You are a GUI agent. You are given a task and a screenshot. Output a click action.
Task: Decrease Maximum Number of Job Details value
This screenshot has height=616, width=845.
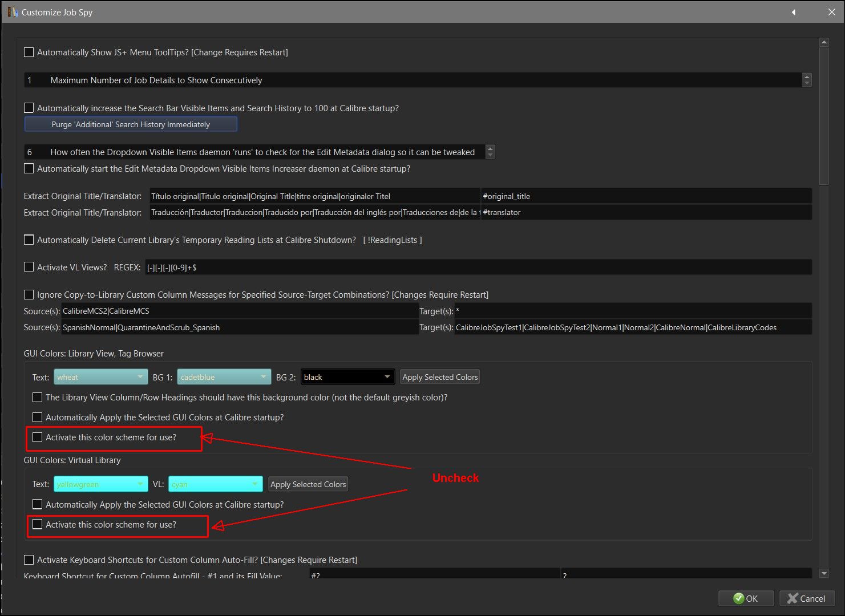pyautogui.click(x=807, y=83)
